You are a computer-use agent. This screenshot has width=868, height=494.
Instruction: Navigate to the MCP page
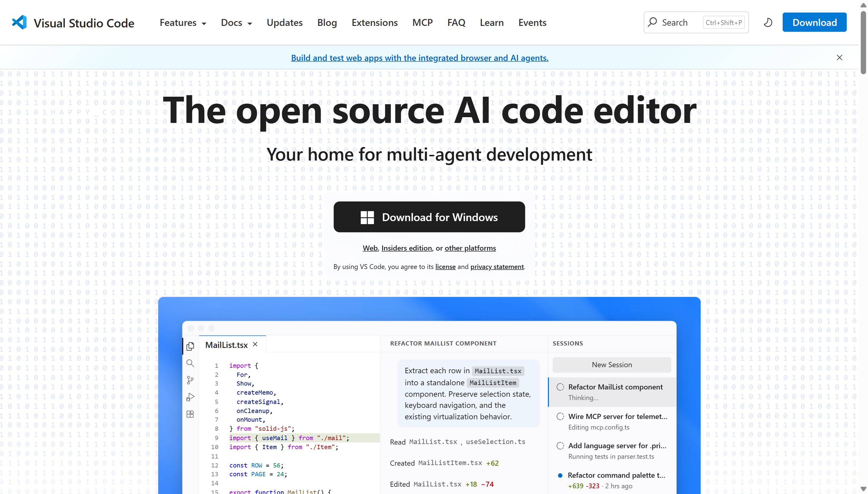[x=422, y=23]
